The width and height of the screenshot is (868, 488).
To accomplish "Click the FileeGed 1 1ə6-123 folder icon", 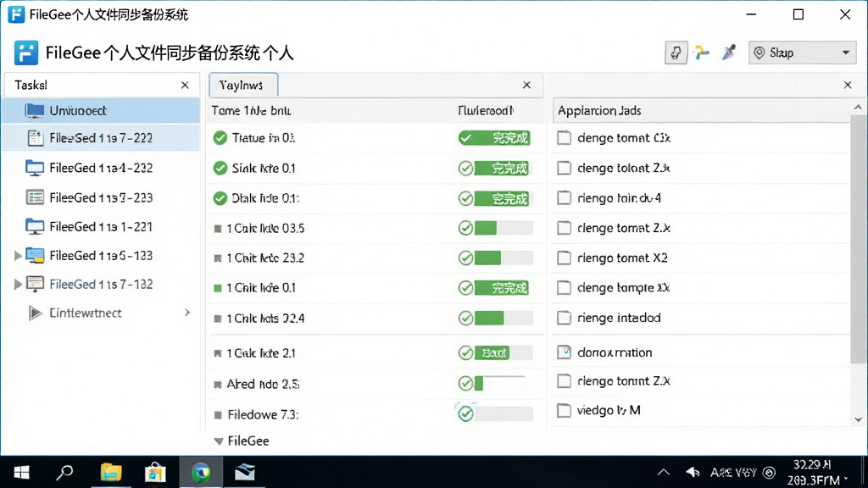I will pos(34,256).
